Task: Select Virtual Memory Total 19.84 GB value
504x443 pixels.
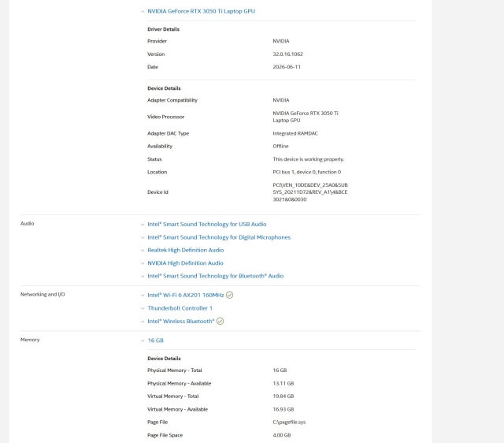Action: tap(283, 396)
